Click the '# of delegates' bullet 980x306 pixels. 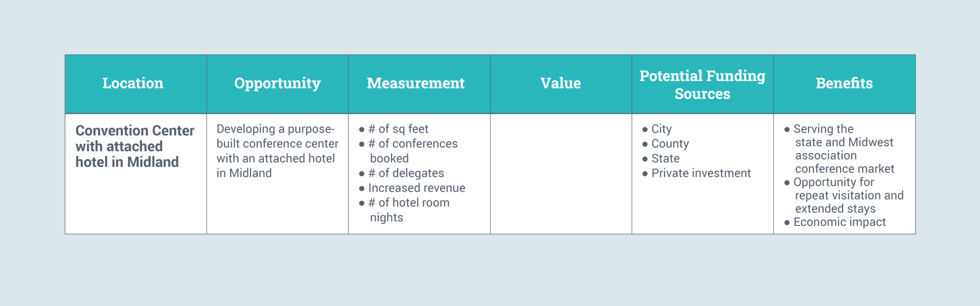point(406,173)
